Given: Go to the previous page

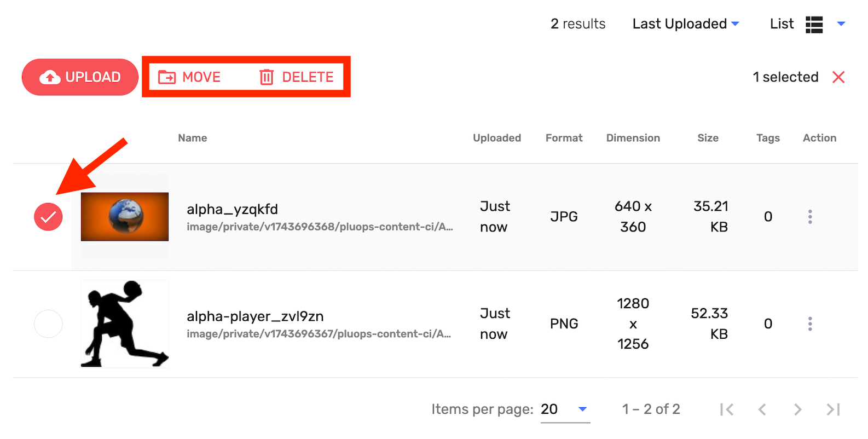Looking at the screenshot, I should [762, 409].
